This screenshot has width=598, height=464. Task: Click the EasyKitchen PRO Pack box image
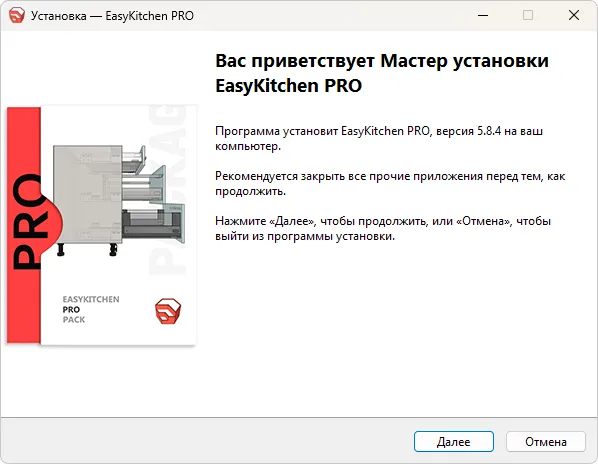coord(101,226)
